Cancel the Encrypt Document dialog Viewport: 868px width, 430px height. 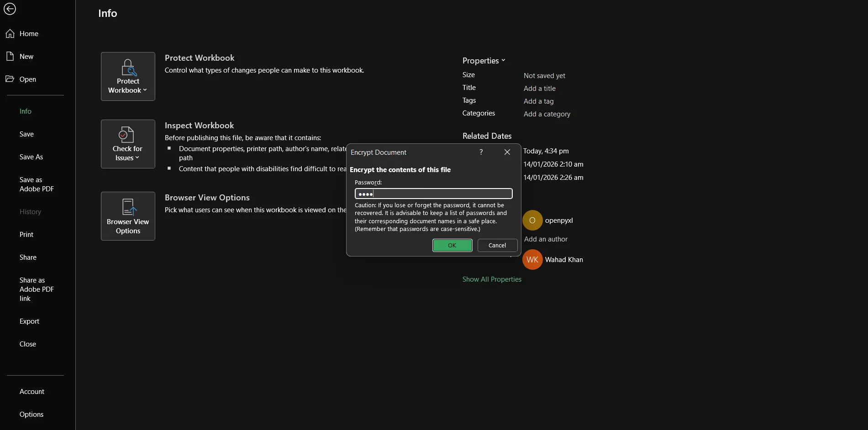coord(497,245)
